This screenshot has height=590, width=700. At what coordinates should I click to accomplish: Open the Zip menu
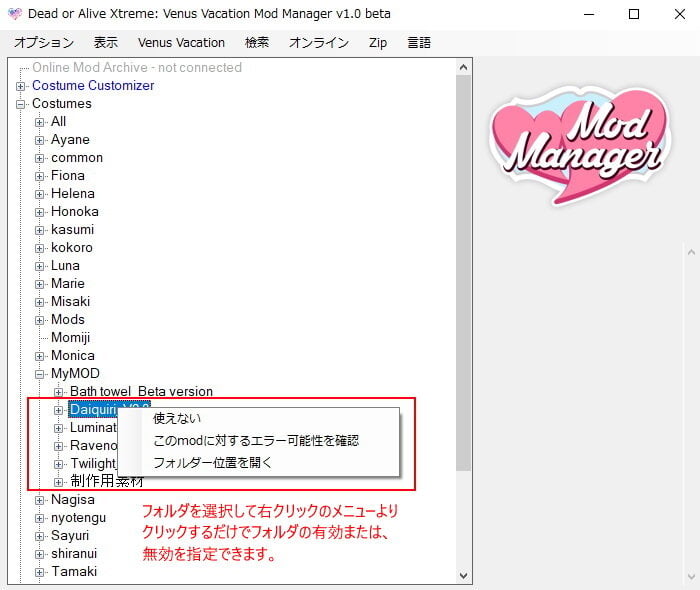pyautogui.click(x=378, y=43)
